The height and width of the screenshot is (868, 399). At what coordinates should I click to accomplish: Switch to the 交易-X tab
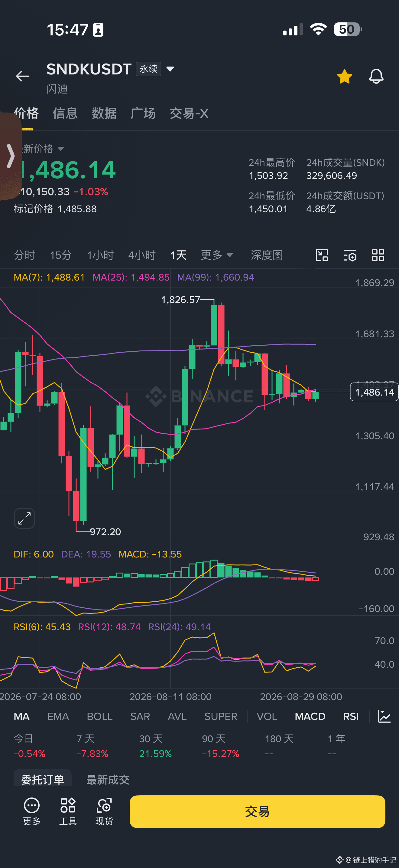pos(189,113)
